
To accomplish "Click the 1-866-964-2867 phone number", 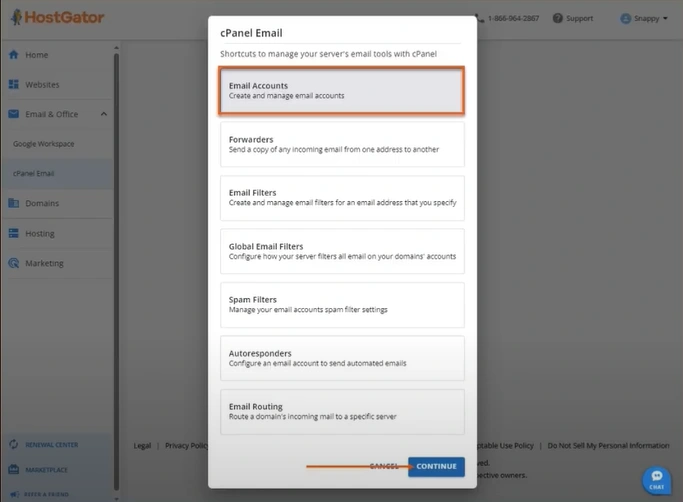I will [513, 18].
